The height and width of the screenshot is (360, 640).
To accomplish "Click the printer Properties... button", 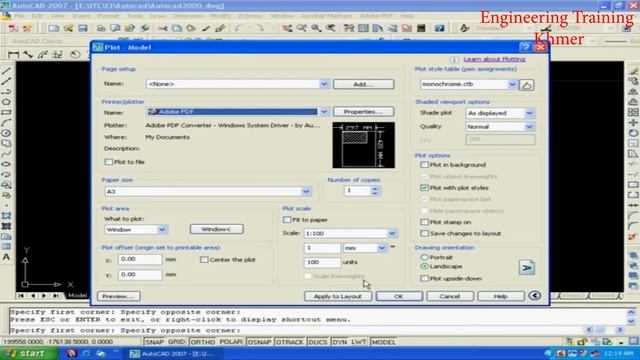I will (363, 111).
